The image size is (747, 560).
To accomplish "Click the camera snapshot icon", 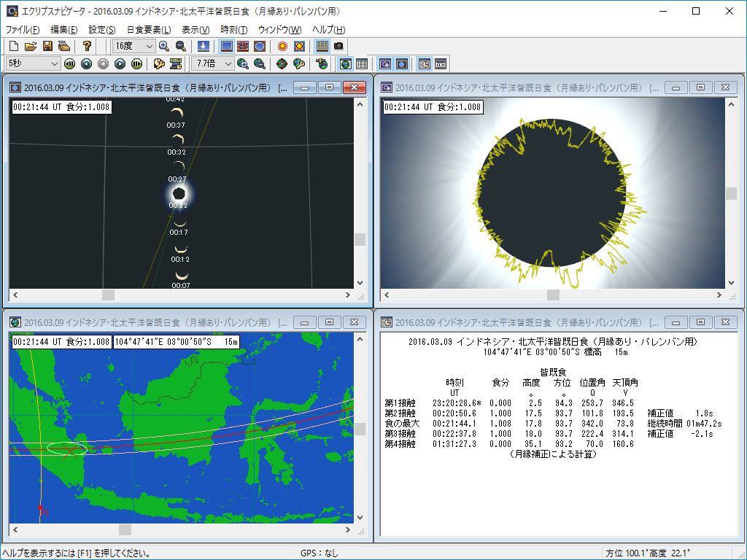I will click(338, 46).
